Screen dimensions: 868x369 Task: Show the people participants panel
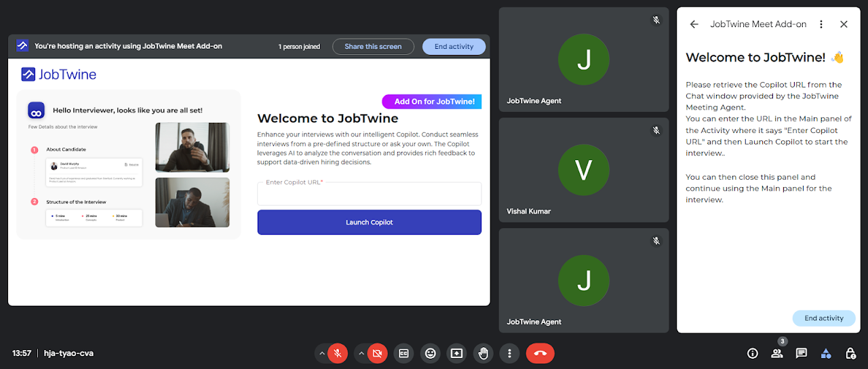tap(777, 353)
